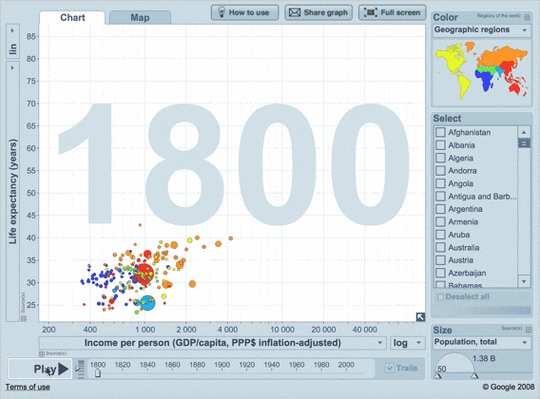Switch to the Map tab
This screenshot has height=399, width=540.
click(x=140, y=18)
